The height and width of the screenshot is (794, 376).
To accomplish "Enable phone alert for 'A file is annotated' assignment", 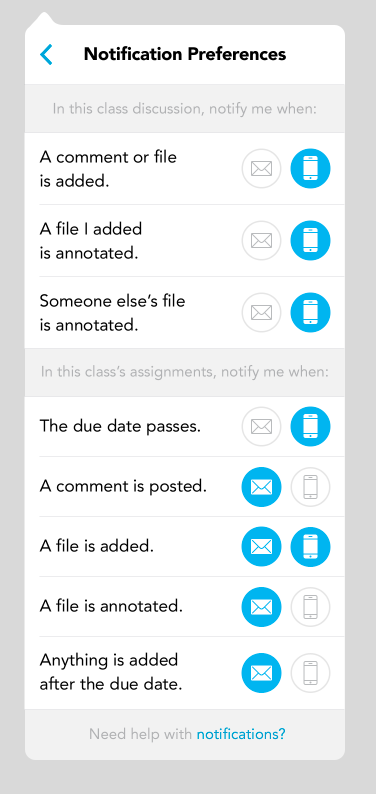I will pyautogui.click(x=310, y=606).
